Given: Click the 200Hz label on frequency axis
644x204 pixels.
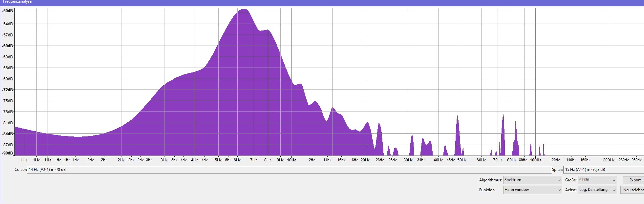Looking at the screenshot, I should (x=609, y=160).
